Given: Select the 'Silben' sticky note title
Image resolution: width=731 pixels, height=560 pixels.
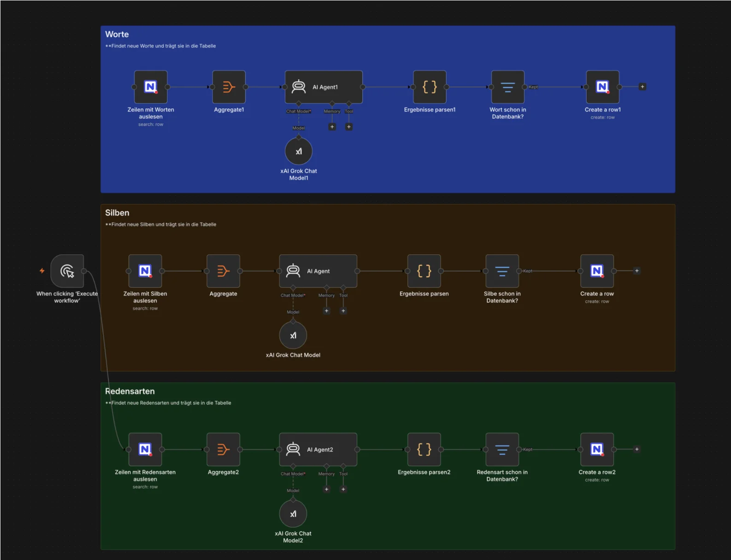Looking at the screenshot, I should tap(117, 213).
